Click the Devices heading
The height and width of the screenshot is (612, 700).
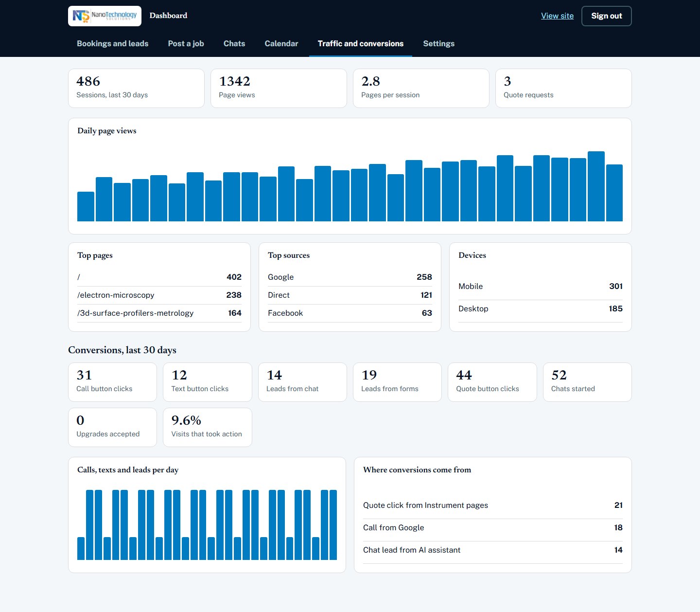point(472,255)
